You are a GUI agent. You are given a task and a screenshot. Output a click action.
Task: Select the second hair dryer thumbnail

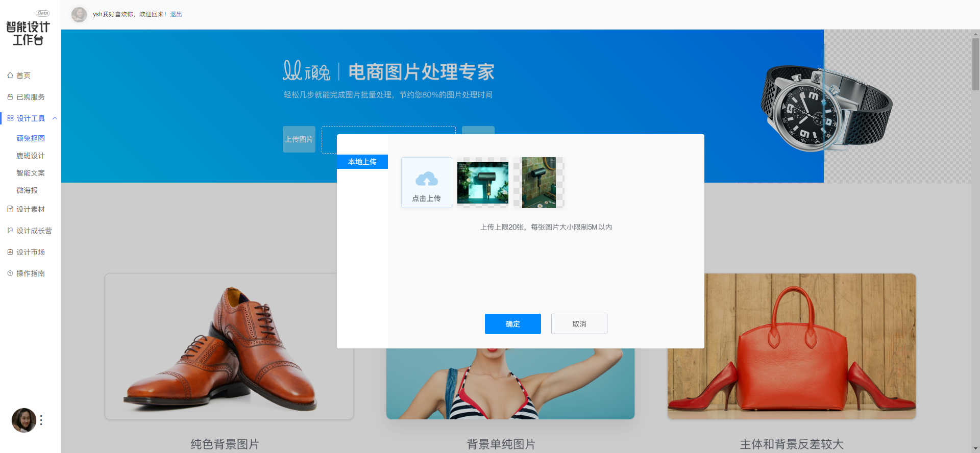[x=538, y=183]
